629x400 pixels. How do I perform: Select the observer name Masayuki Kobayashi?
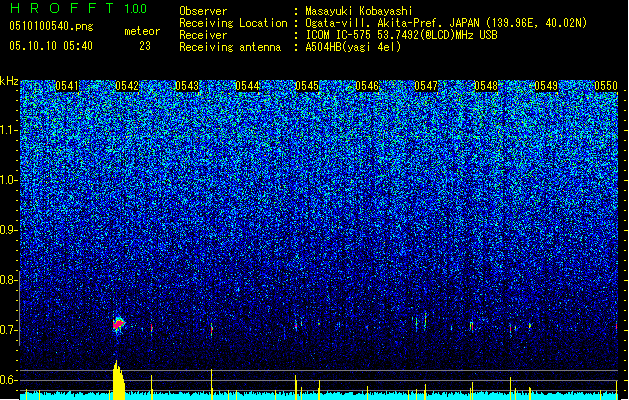click(x=359, y=11)
